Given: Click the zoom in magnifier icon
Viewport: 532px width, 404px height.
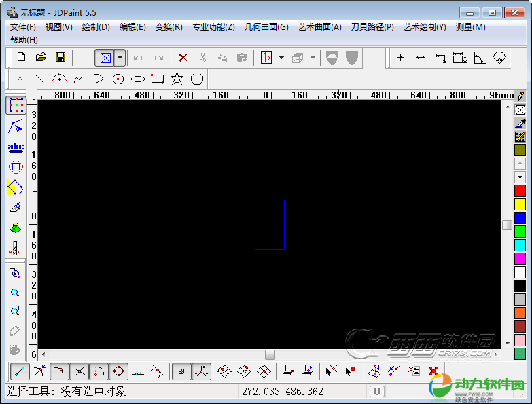Looking at the screenshot, I should [x=15, y=312].
